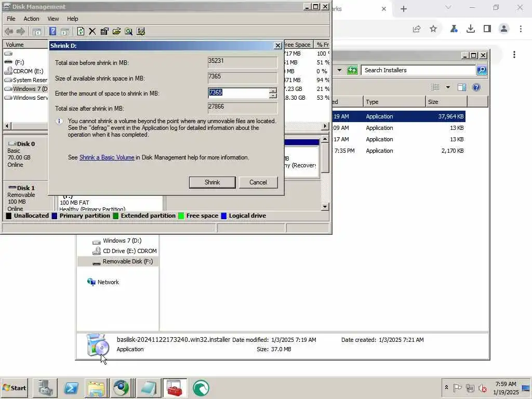Click the Delete (X) toolbar icon
The width and height of the screenshot is (532, 399).
tap(92, 32)
